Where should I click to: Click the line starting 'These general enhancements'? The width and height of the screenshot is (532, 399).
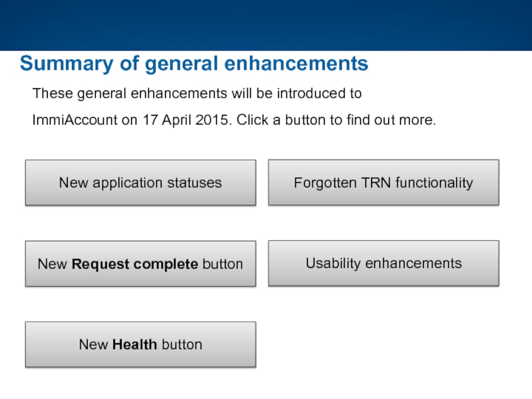(x=197, y=94)
